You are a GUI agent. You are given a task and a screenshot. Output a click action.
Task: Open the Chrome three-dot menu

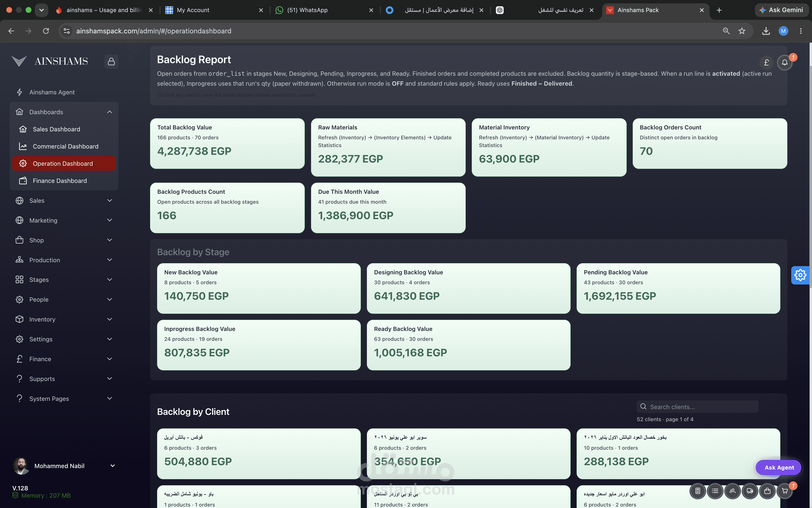(x=801, y=31)
